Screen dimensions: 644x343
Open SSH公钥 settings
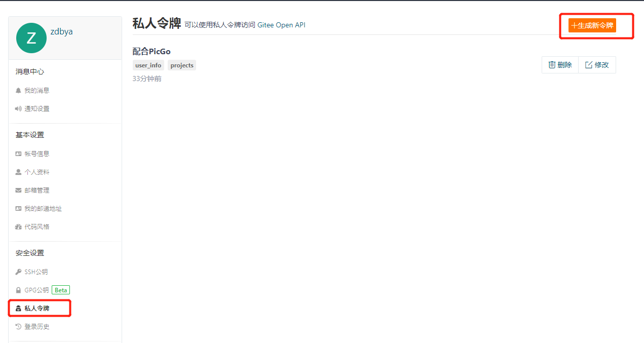(36, 272)
